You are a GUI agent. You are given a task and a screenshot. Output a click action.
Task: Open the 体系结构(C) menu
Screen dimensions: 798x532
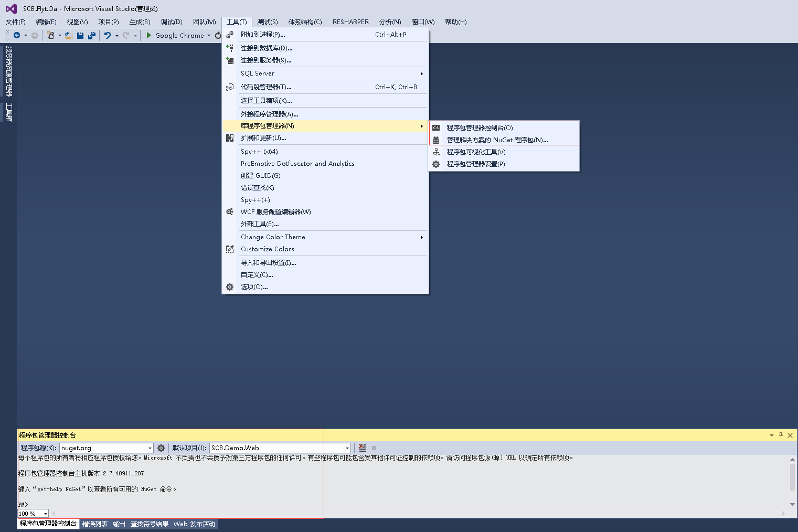click(x=305, y=22)
